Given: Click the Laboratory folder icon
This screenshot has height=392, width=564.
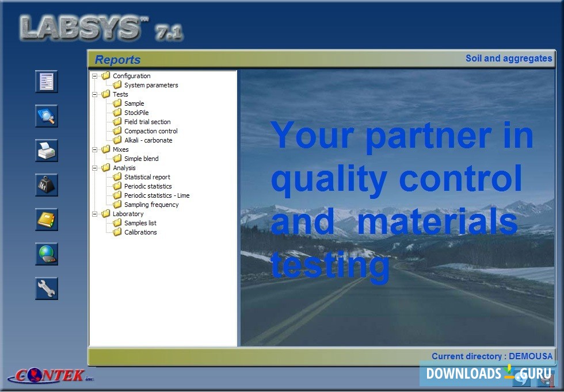Looking at the screenshot, I should [x=106, y=214].
